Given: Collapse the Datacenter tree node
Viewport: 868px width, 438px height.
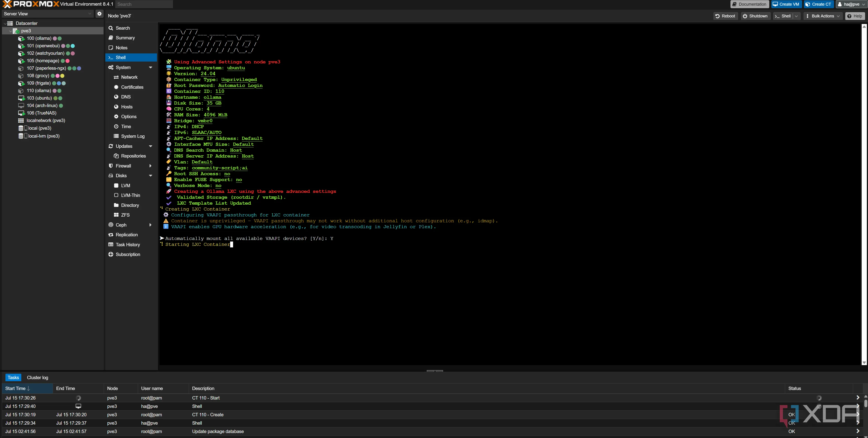Looking at the screenshot, I should pyautogui.click(x=5, y=24).
